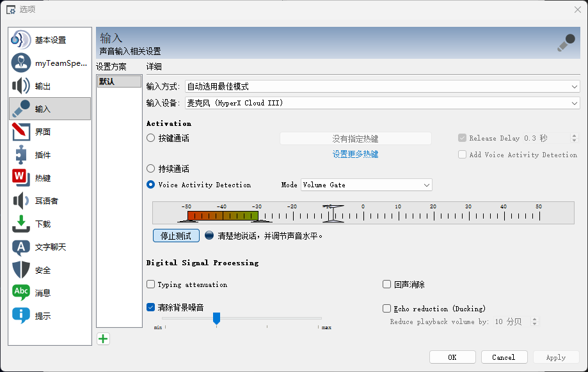This screenshot has height=372, width=588.
Task: Switch to 安全 settings
Action: pos(50,270)
